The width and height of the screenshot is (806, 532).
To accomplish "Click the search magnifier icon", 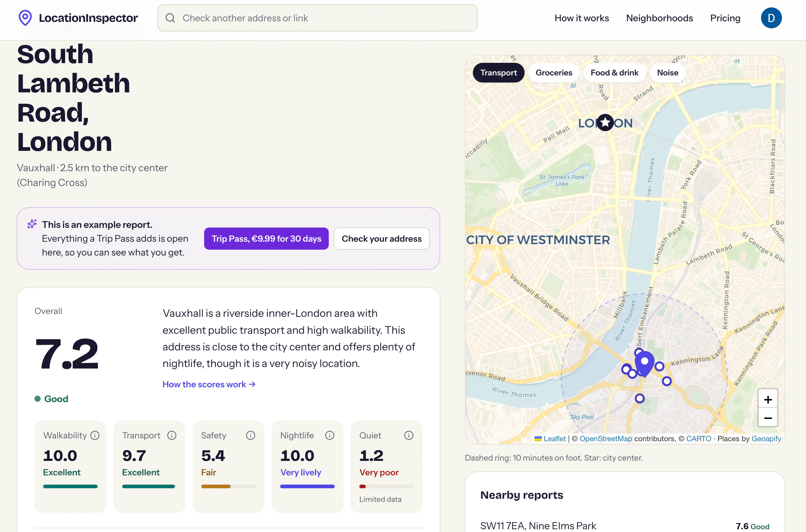I will [170, 18].
